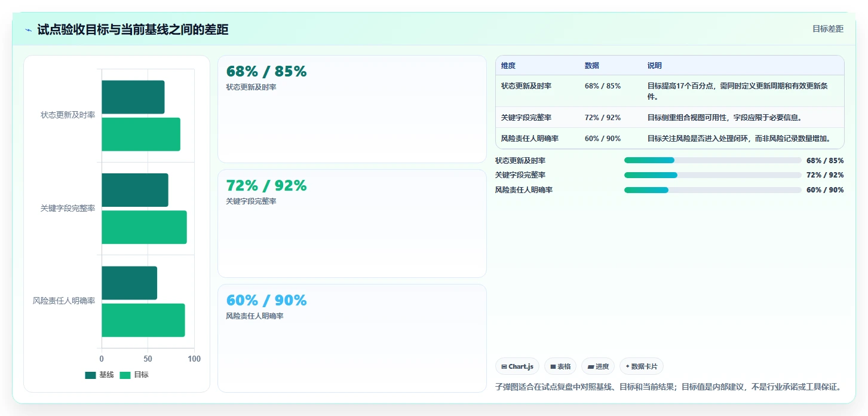Click the 68% / 85% data card
Viewport: 868px width, 416px height.
tap(352, 109)
